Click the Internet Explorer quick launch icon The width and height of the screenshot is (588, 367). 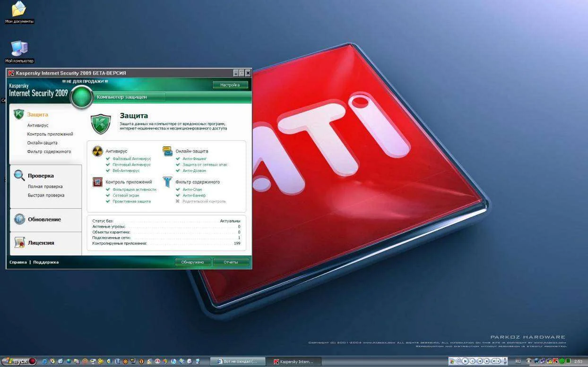(44, 361)
